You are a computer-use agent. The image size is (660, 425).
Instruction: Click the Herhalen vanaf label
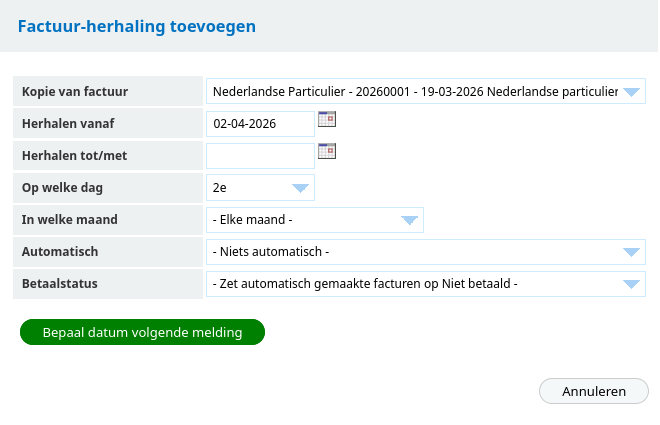pos(69,124)
